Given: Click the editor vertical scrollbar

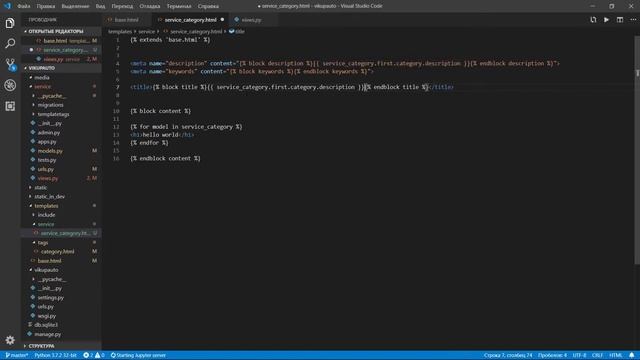Looking at the screenshot, I should (x=637, y=150).
